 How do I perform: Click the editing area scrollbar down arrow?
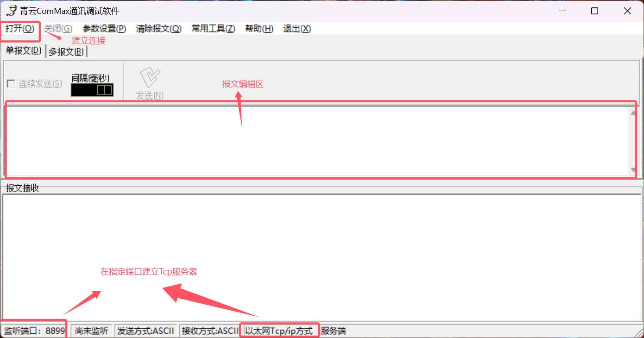[x=633, y=169]
